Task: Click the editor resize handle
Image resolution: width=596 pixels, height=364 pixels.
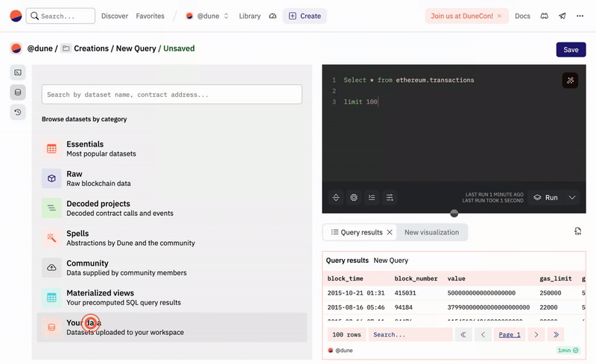Action: tap(454, 213)
